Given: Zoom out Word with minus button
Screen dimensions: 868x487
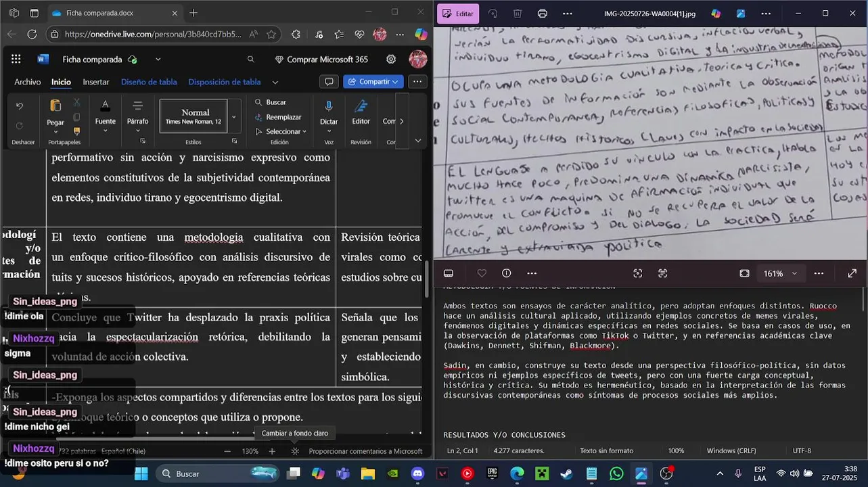Looking at the screenshot, I should pos(227,451).
